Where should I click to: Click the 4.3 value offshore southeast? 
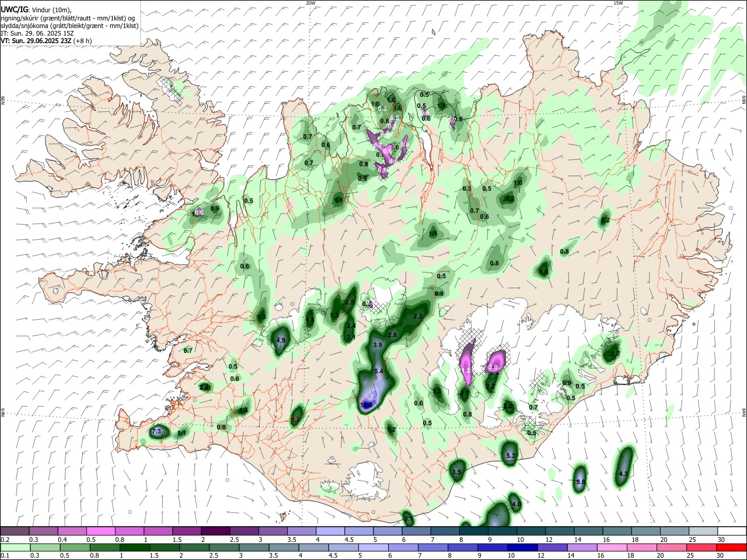[x=623, y=474]
